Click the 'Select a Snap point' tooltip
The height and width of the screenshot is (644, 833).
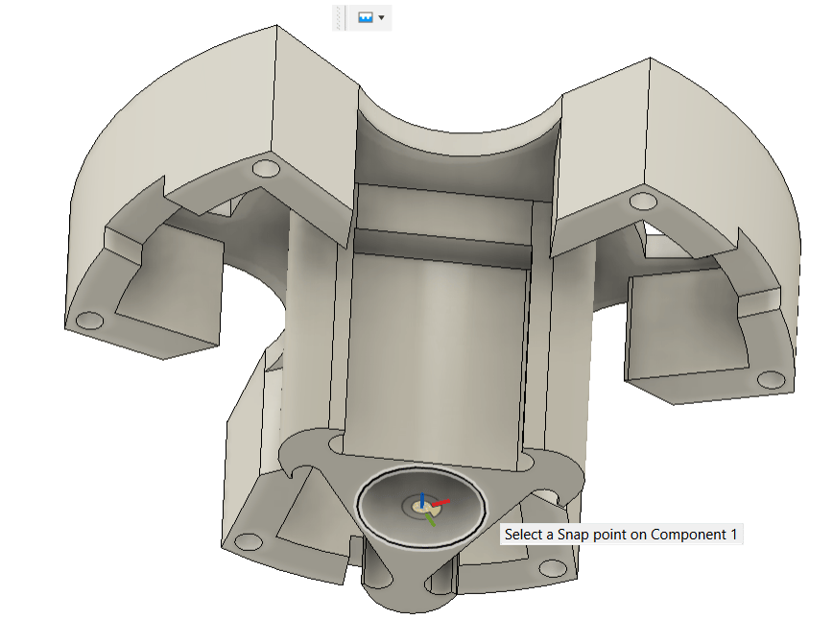tap(621, 534)
